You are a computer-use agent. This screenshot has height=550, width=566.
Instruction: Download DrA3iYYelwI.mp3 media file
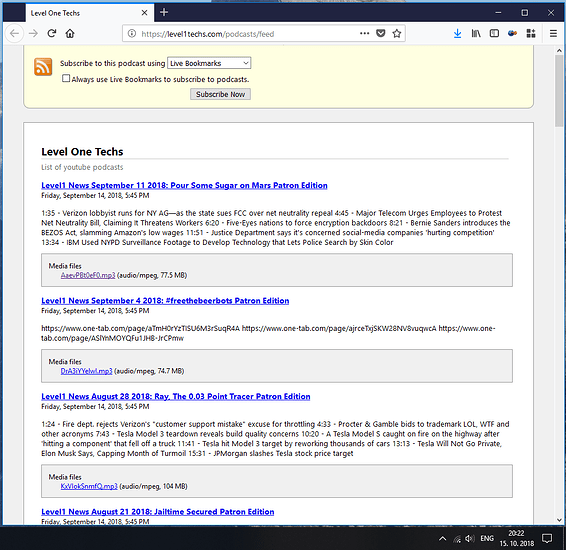[86, 371]
